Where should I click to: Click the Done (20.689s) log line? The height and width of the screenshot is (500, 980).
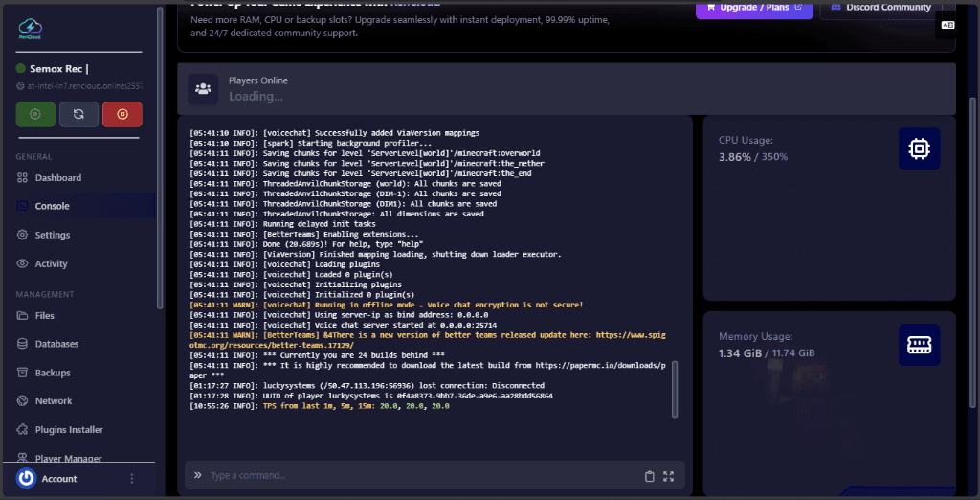[307, 244]
